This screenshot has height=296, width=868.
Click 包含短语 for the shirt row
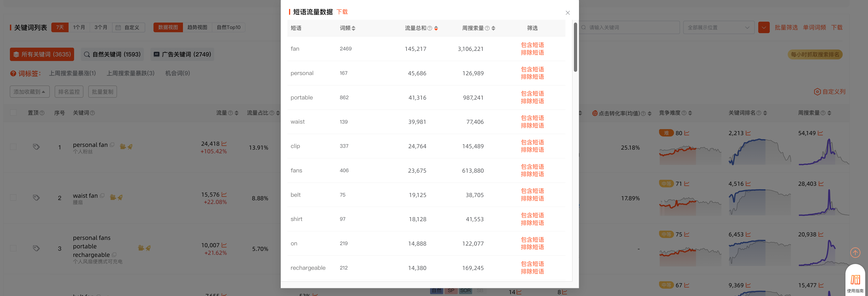pyautogui.click(x=532, y=215)
